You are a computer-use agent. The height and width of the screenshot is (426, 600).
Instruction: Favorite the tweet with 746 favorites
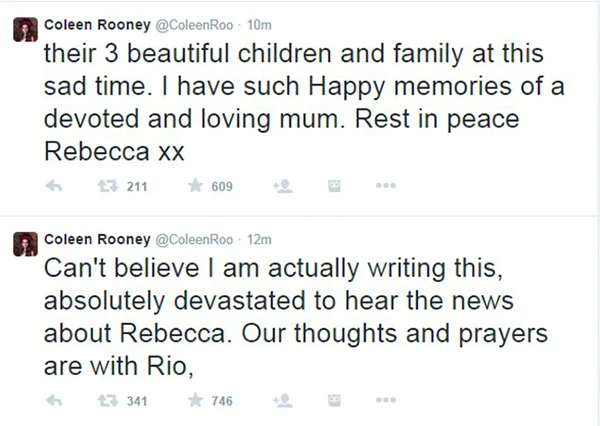pyautogui.click(x=196, y=402)
